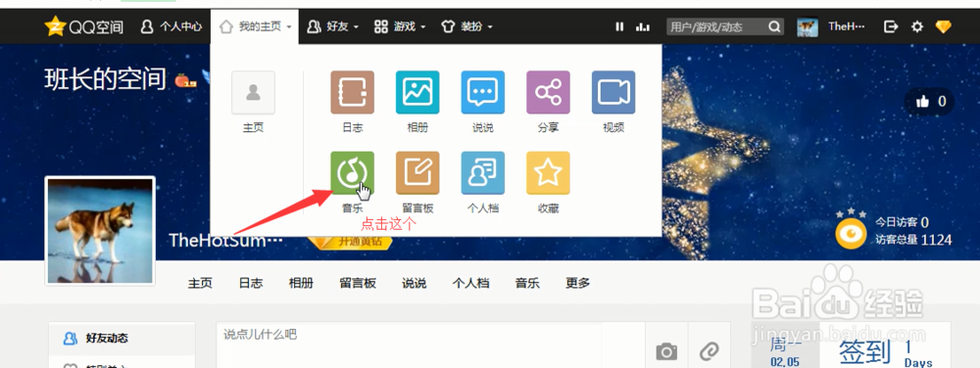This screenshot has width=980, height=368.
Task: Expand the 我的主页 dropdown menu
Action: (x=255, y=26)
